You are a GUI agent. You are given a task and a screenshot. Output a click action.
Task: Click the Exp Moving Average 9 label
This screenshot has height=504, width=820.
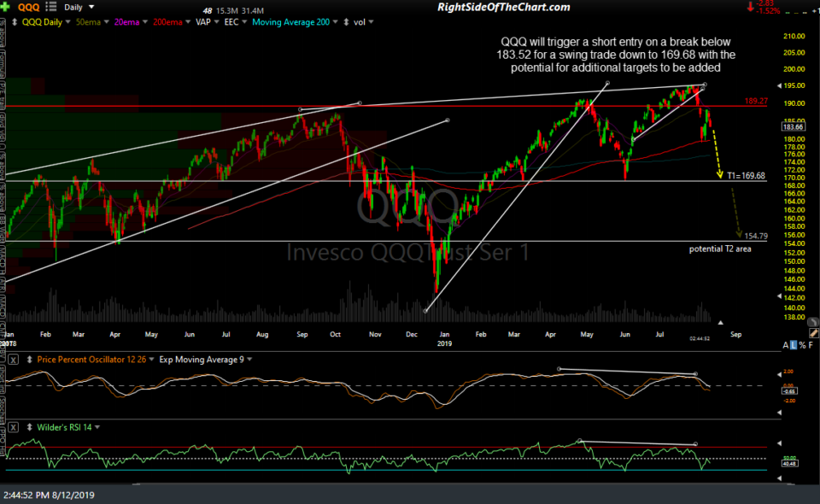[x=201, y=359]
